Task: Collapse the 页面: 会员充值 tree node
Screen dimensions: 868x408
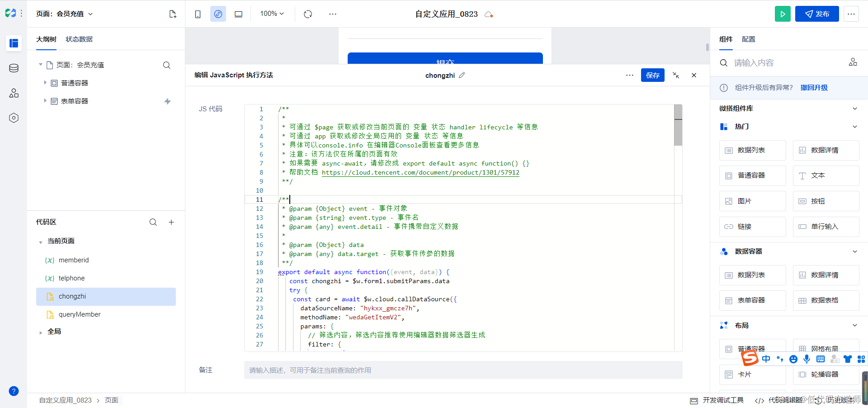Action: (x=41, y=65)
